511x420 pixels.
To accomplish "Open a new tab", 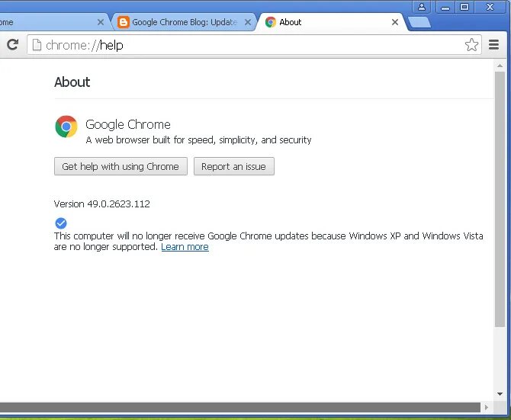I will coord(419,22).
